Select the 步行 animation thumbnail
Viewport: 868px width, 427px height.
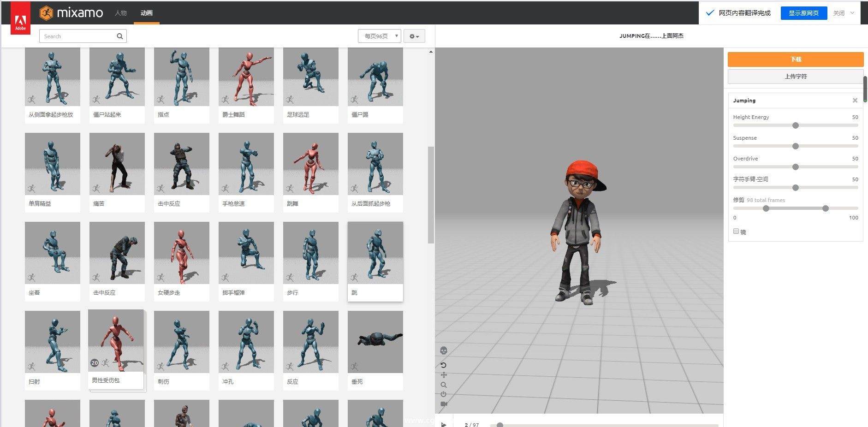[x=311, y=253]
